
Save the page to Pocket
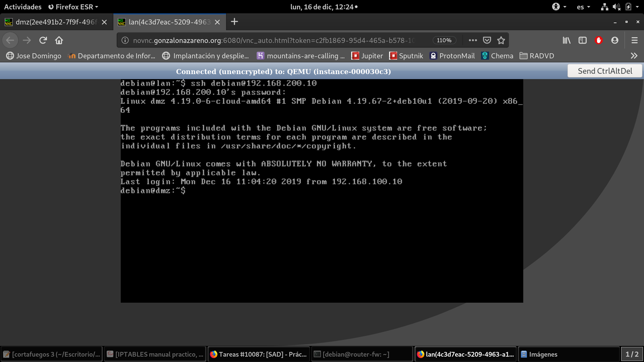click(x=487, y=40)
